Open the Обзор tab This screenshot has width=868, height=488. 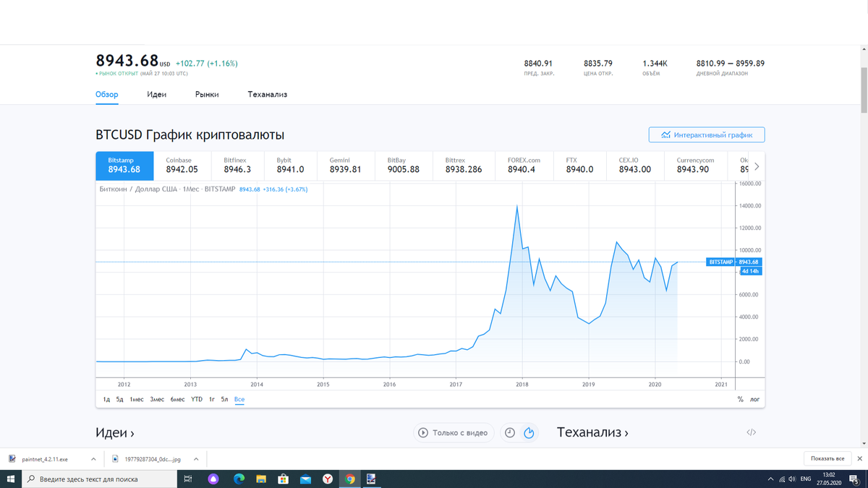click(106, 95)
